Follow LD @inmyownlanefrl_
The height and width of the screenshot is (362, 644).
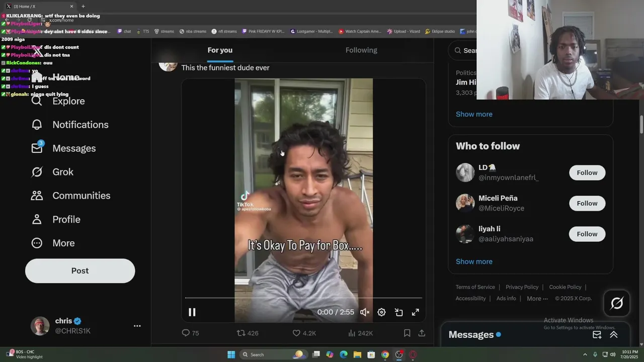point(587,172)
